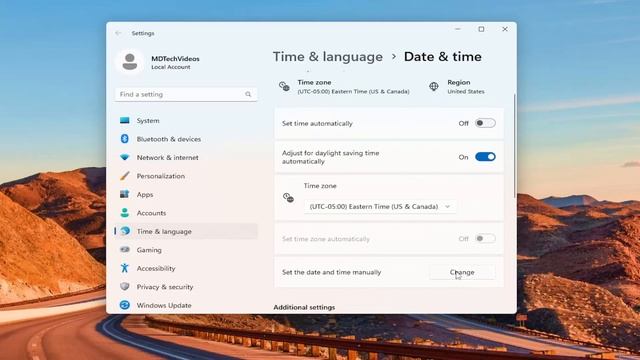Click the Windows Update refresh icon

pos(124,305)
